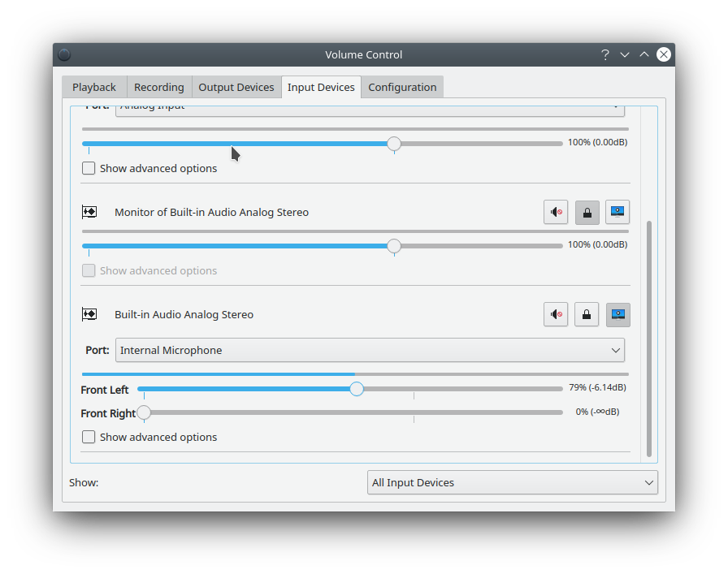Click the Front Left volume slider handle
This screenshot has height=574, width=728.
(x=357, y=389)
